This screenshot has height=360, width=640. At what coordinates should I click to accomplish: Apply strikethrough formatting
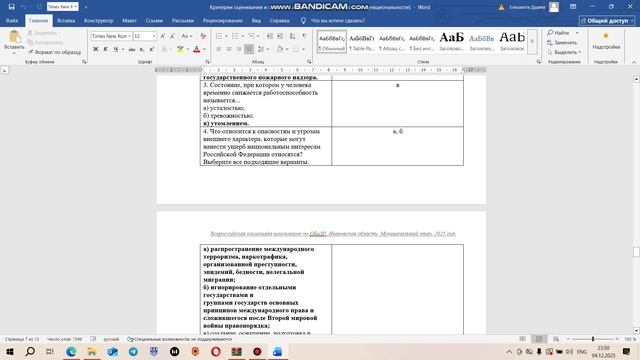click(x=131, y=49)
